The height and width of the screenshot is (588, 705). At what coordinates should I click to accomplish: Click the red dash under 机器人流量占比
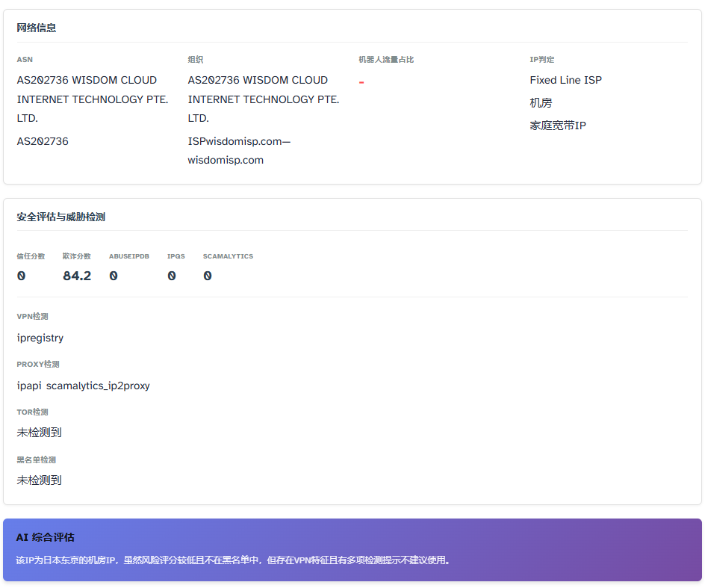pos(361,81)
